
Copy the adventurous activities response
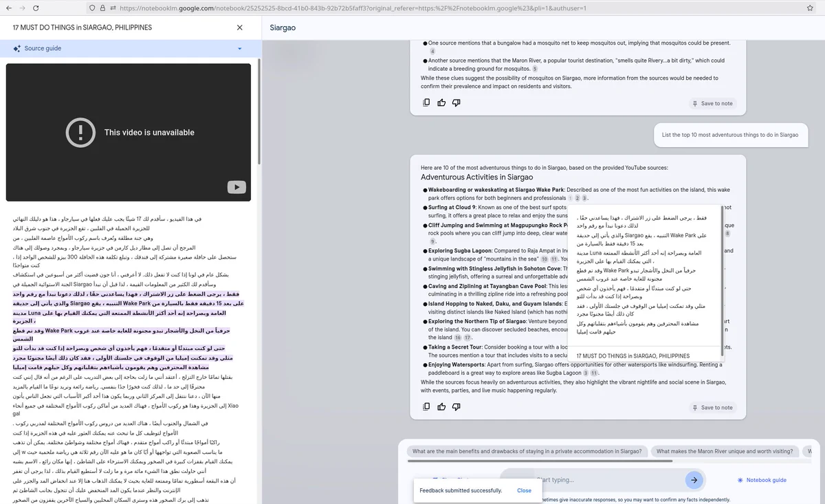pyautogui.click(x=426, y=407)
